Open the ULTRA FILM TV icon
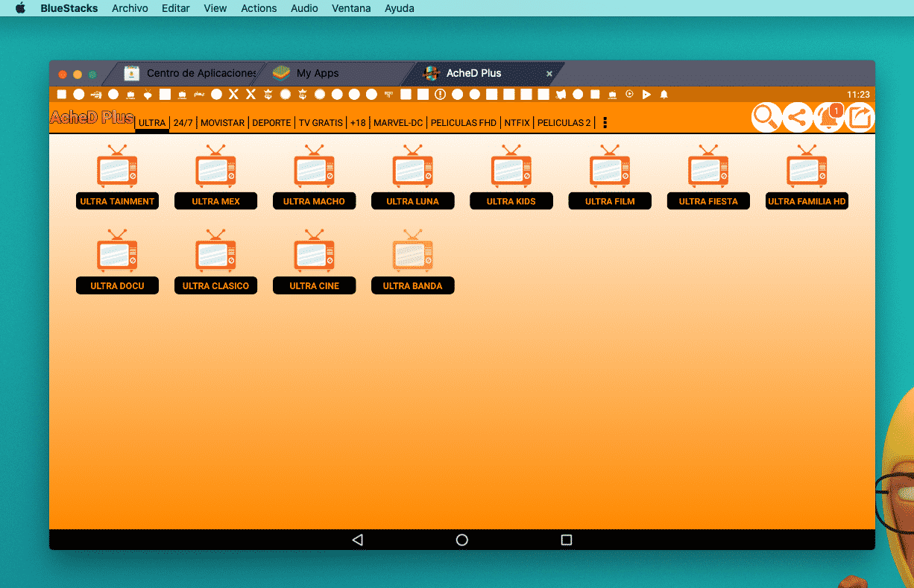The width and height of the screenshot is (914, 588). tap(609, 167)
